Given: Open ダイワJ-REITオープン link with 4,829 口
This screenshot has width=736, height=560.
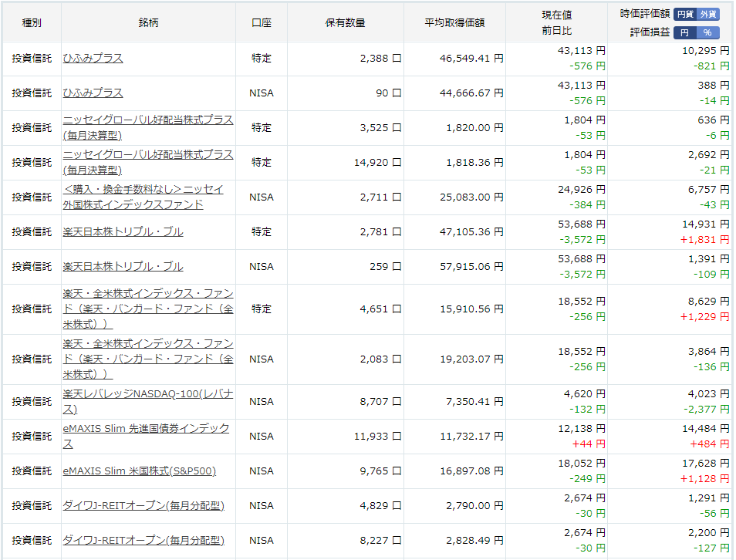Looking at the screenshot, I should (143, 505).
